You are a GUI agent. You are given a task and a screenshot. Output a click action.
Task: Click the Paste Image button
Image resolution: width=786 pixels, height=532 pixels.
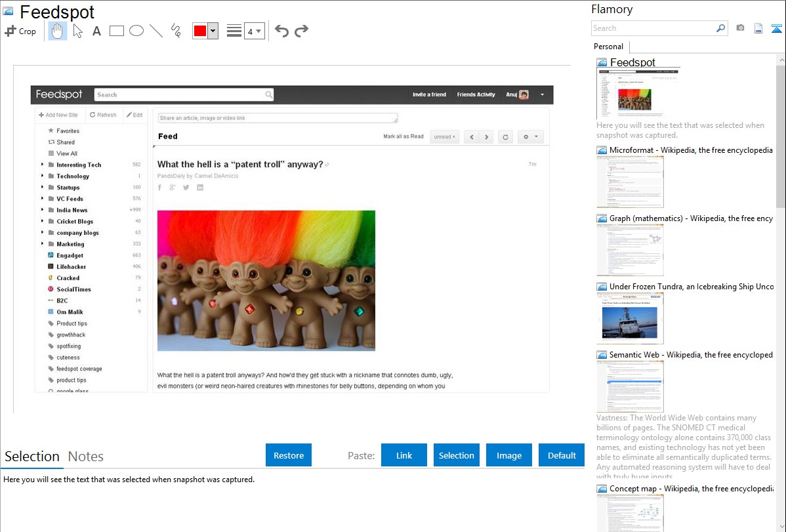click(x=508, y=455)
